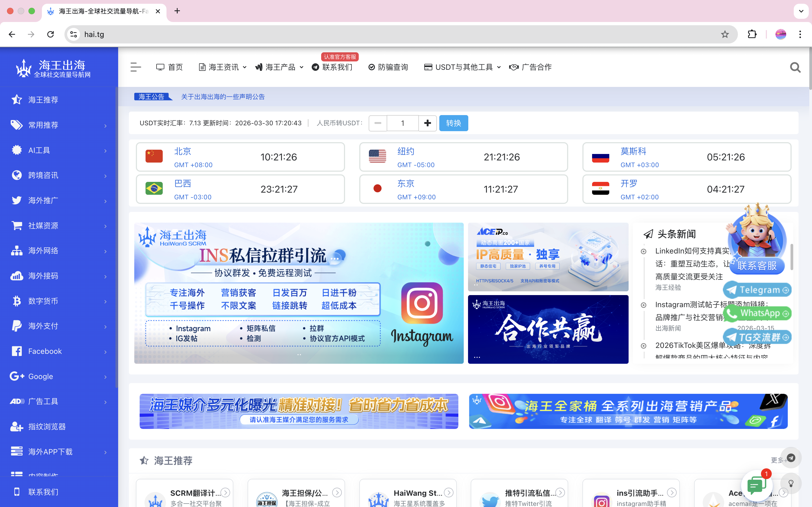The height and width of the screenshot is (507, 812).
Task: Click the RMB amount input field
Action: click(402, 123)
